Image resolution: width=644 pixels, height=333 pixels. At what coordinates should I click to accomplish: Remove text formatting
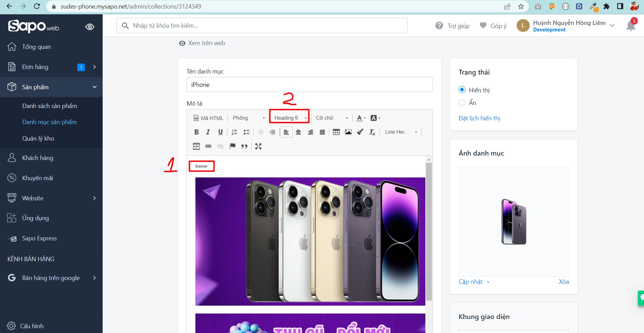(x=372, y=132)
